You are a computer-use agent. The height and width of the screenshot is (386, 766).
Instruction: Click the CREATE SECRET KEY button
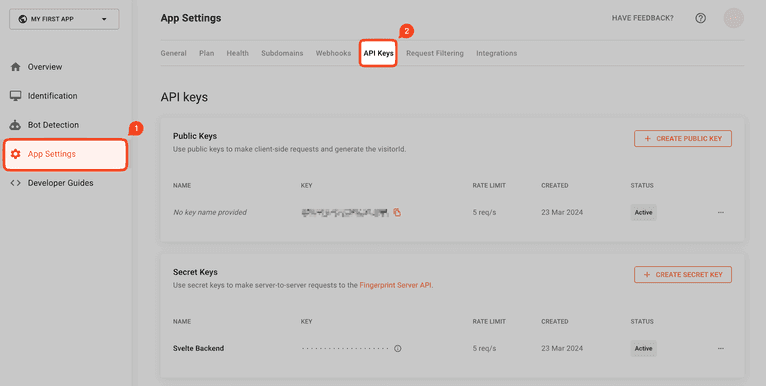683,275
